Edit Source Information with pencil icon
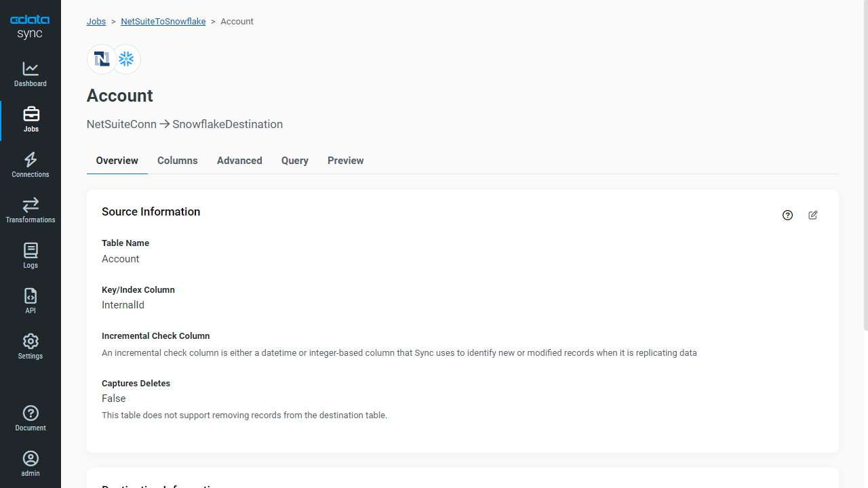Screen dimensions: 868x488 pos(813,216)
